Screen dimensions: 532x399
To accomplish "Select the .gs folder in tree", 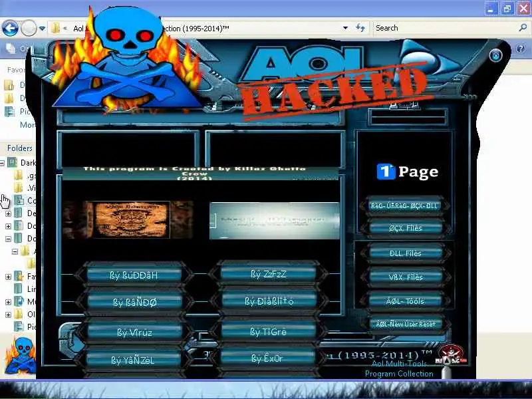I will point(25,176).
